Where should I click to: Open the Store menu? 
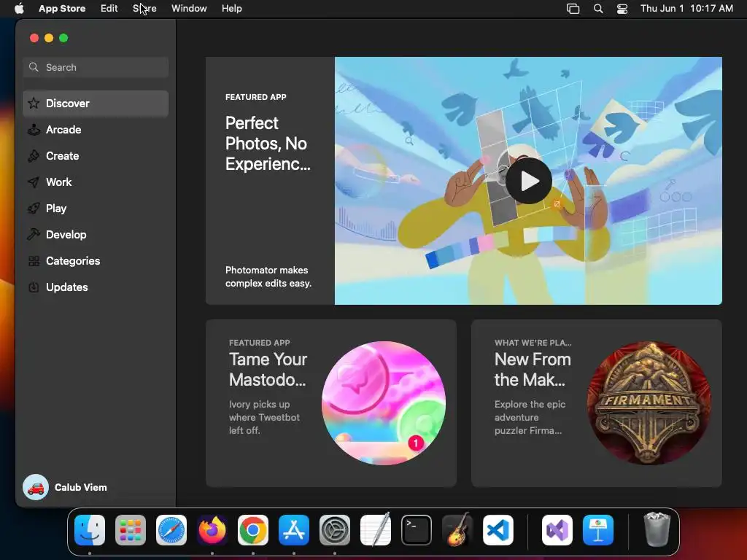[145, 9]
